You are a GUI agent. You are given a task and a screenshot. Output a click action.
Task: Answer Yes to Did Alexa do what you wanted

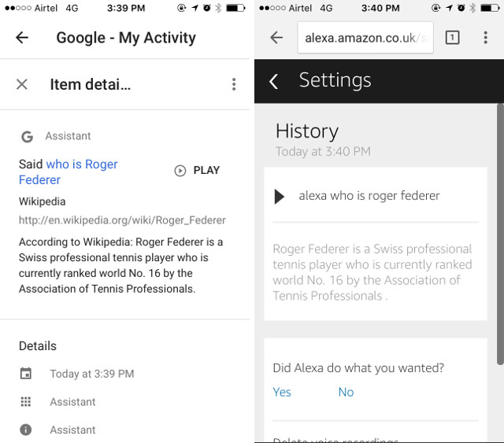[282, 392]
